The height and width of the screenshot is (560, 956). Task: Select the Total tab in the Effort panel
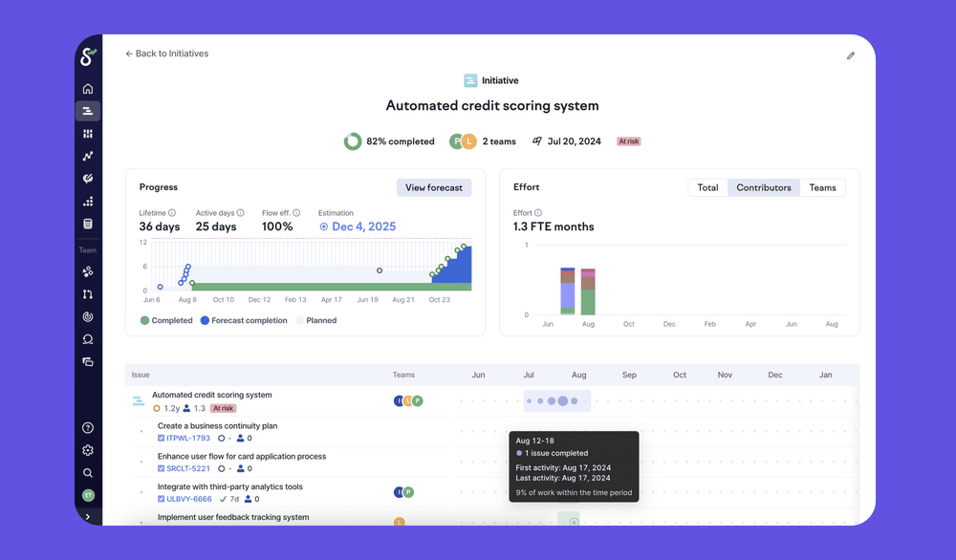[706, 187]
